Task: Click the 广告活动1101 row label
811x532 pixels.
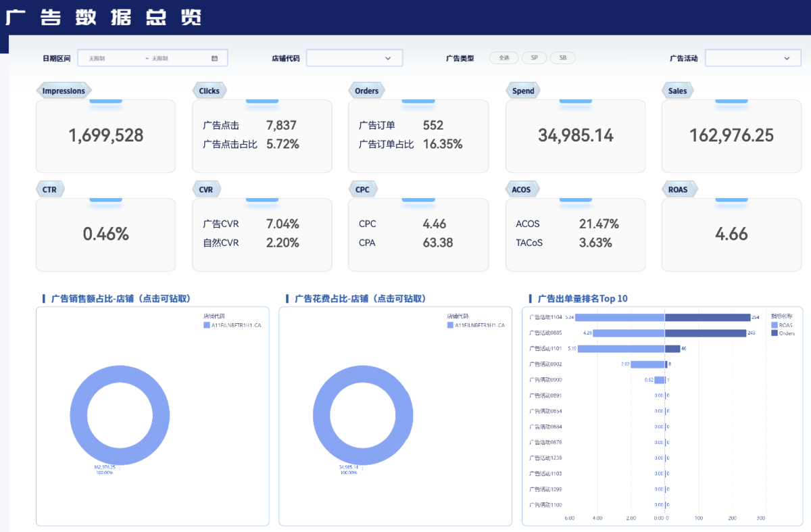Action: tap(545, 349)
